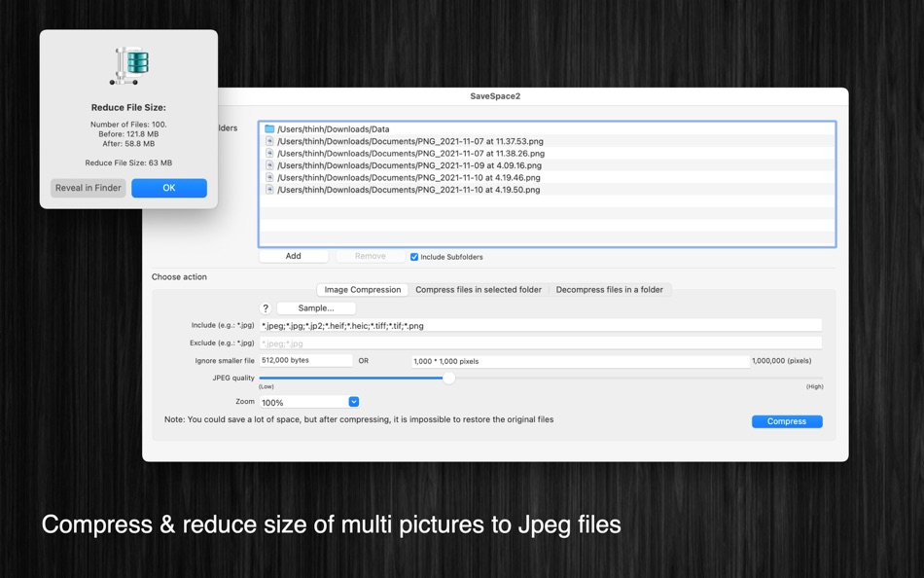Image resolution: width=924 pixels, height=578 pixels.
Task: Select row PNG_2021-11-10 at 4.19.50.png
Action: point(548,190)
